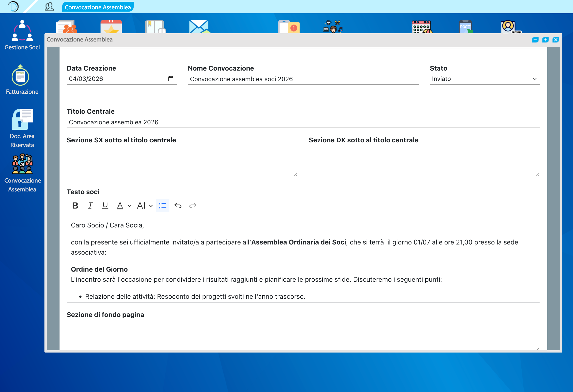573x392 pixels.
Task: Maximize the Convocazione Assemblea window
Action: coord(545,40)
